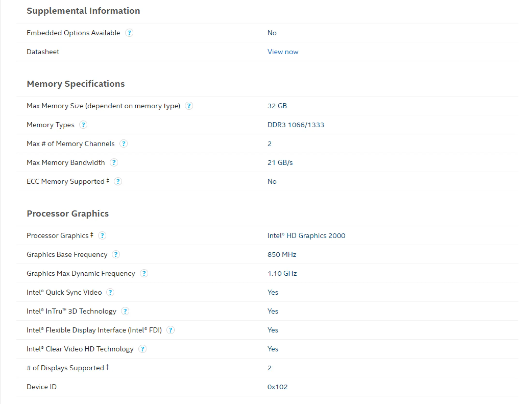Click question mark next to Memory Types
The width and height of the screenshot is (532, 404).
(x=83, y=125)
